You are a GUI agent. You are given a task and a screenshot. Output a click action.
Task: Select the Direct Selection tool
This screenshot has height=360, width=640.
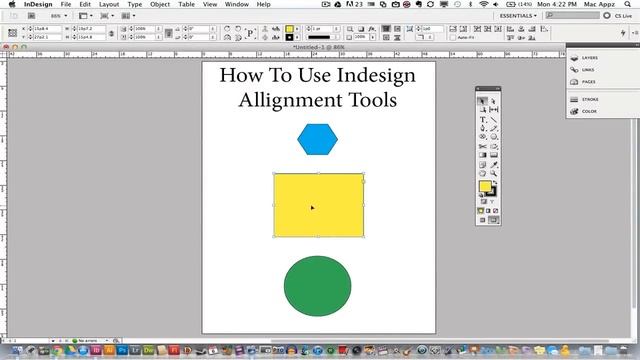493,101
